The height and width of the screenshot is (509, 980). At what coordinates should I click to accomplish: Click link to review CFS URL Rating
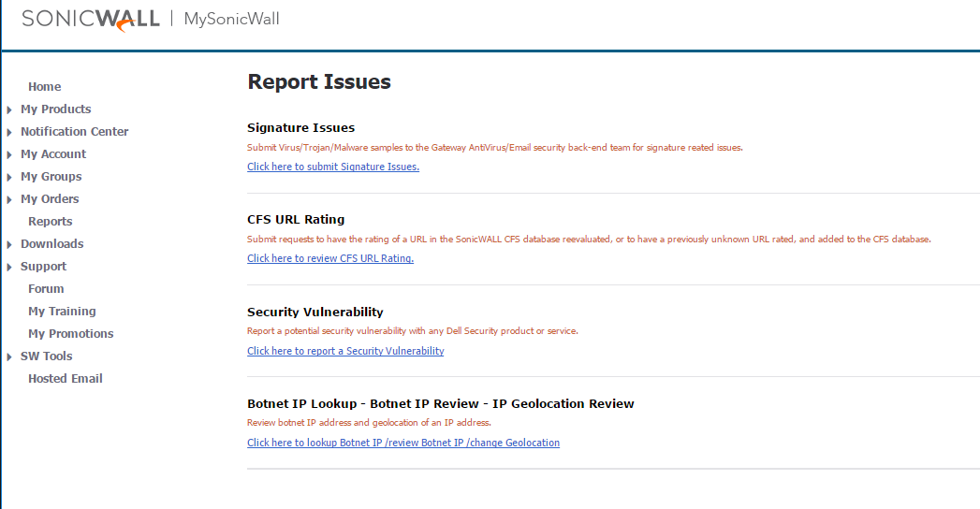329,258
